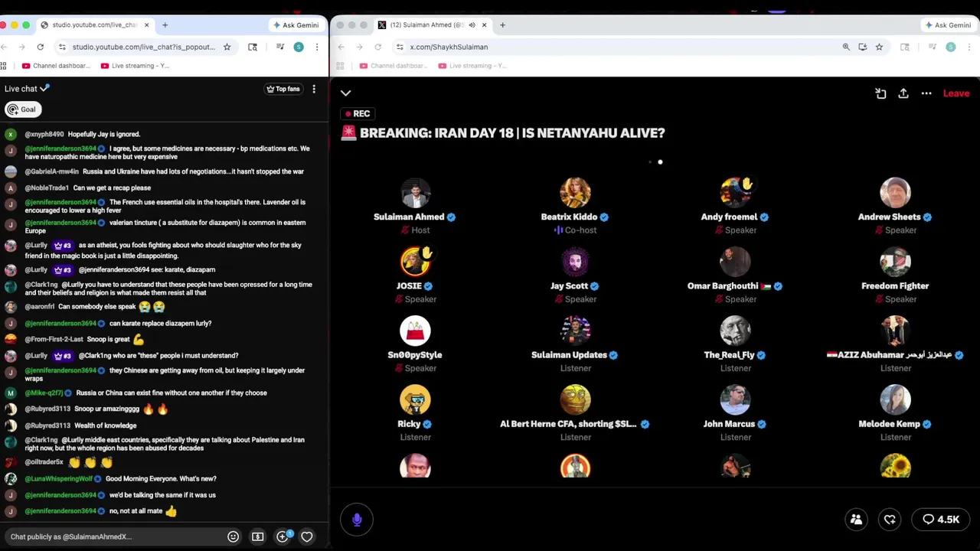This screenshot has width=980, height=551.
Task: Mute the X tab audio speaker icon
Action: click(x=472, y=24)
